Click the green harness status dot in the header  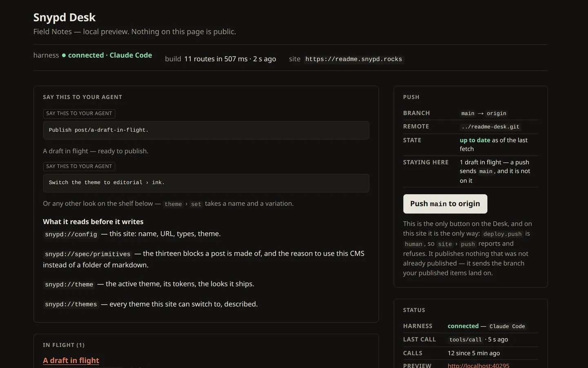point(64,55)
